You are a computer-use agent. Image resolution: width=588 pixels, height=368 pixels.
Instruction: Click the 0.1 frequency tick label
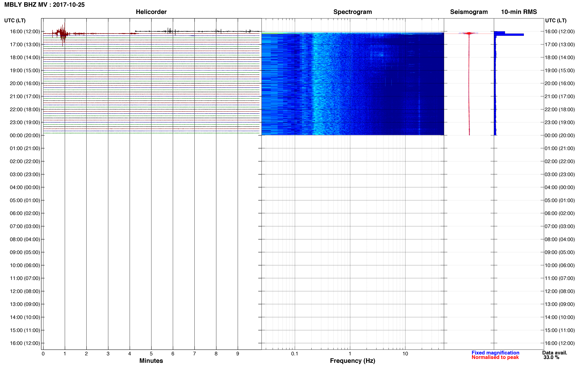295,354
